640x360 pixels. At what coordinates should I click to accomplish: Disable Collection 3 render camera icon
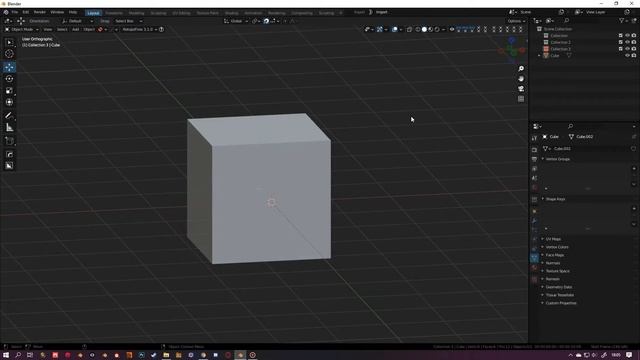[634, 49]
